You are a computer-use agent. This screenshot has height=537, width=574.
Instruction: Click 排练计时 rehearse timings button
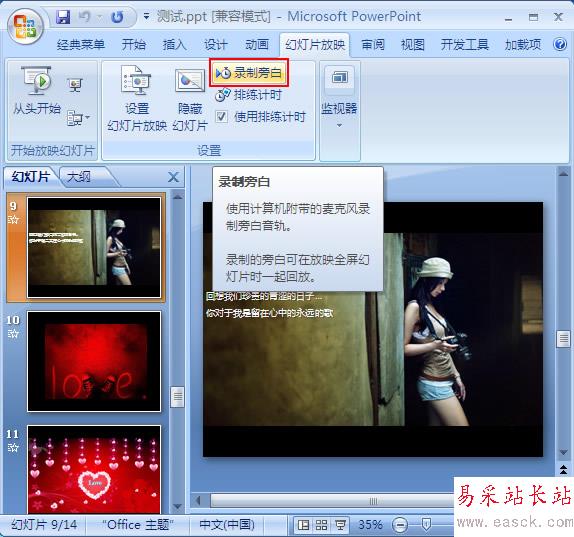coord(248,95)
